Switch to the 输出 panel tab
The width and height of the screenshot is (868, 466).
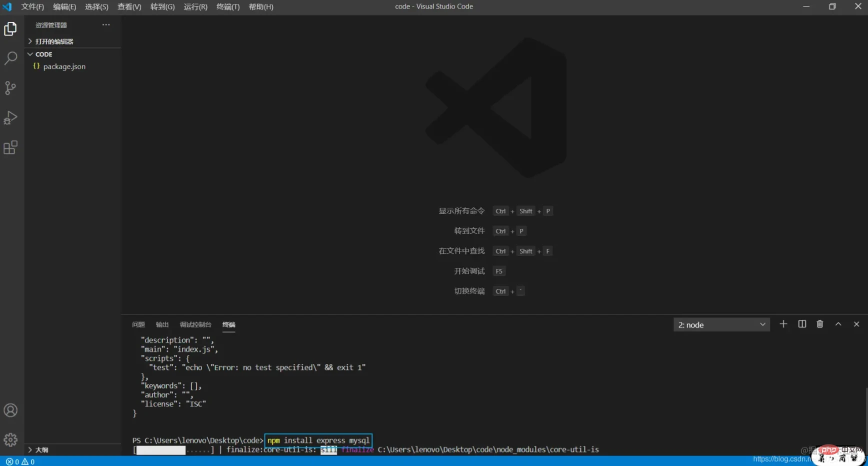tap(162, 325)
